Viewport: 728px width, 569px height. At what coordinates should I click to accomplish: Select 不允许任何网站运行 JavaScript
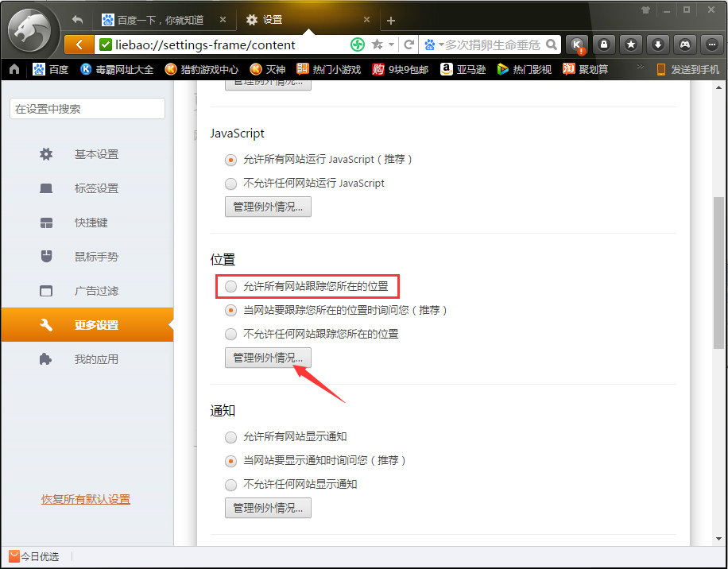pos(230,184)
